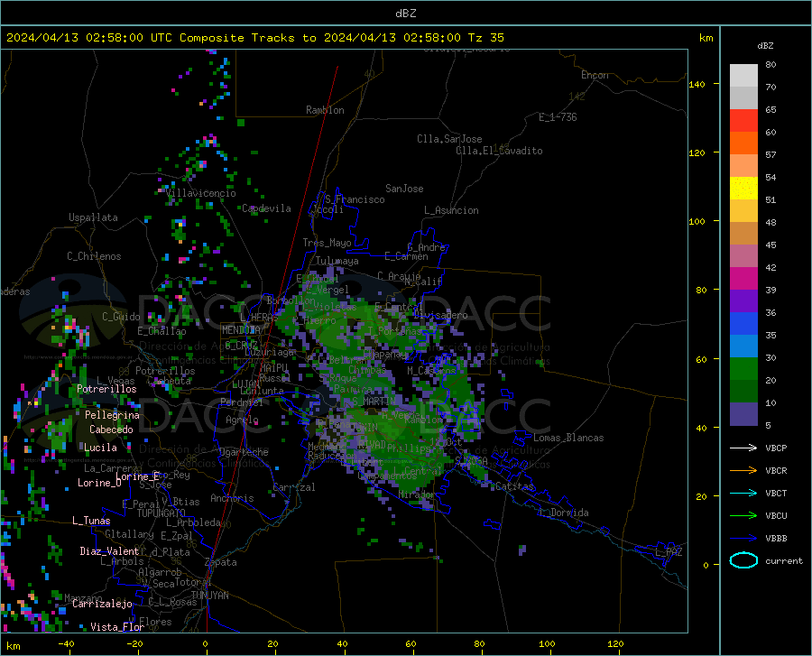Click the white VBCP arrow in legend
Viewport: 812px width, 656px height.
(x=743, y=448)
